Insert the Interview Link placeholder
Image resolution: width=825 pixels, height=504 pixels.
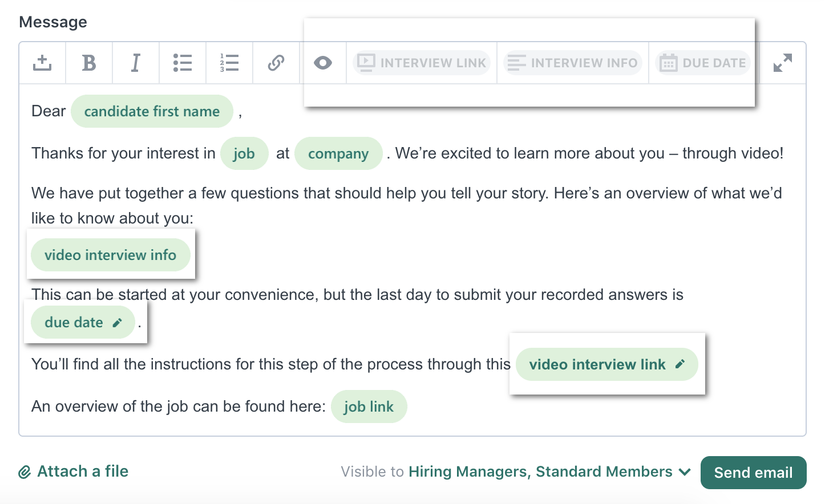point(422,63)
